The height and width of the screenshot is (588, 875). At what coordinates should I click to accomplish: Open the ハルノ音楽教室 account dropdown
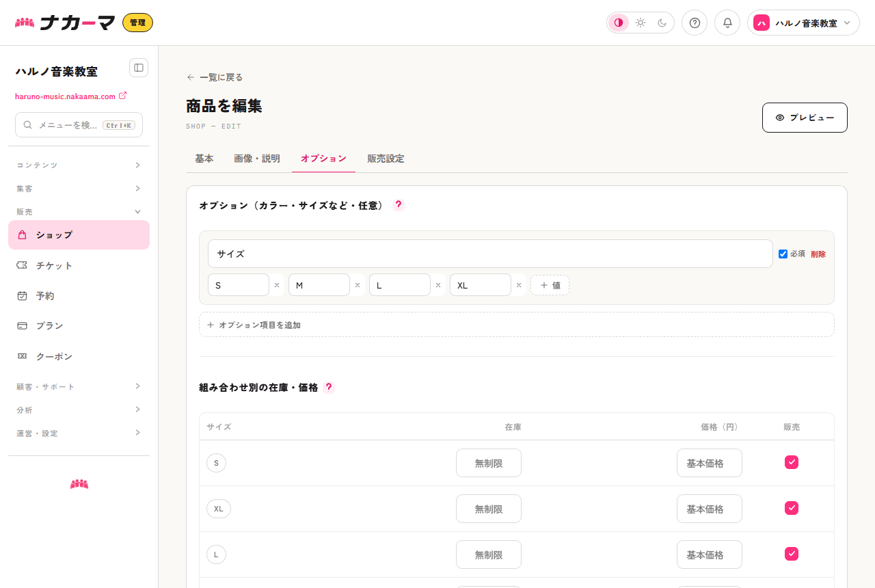pyautogui.click(x=803, y=23)
